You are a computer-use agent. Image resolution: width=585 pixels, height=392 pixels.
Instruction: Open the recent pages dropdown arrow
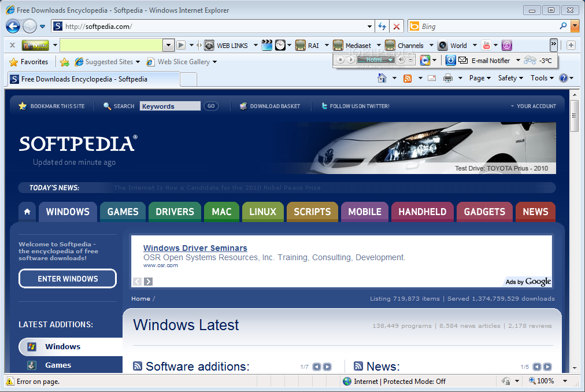pos(42,27)
